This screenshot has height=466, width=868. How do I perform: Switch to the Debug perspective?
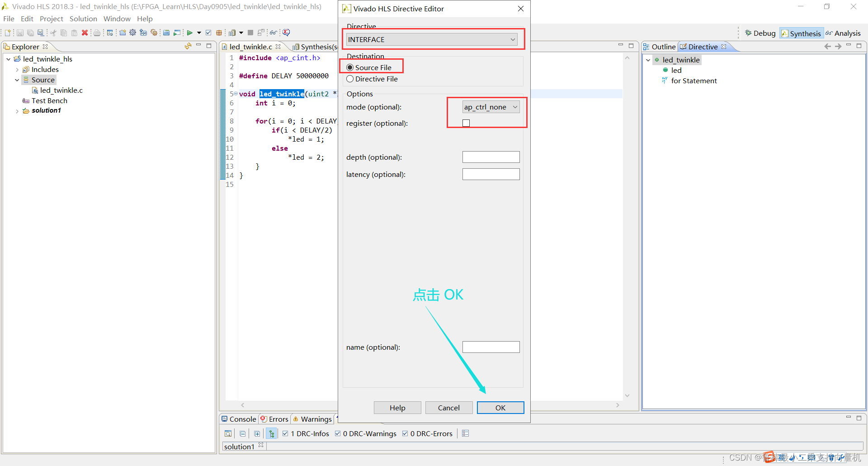[760, 33]
